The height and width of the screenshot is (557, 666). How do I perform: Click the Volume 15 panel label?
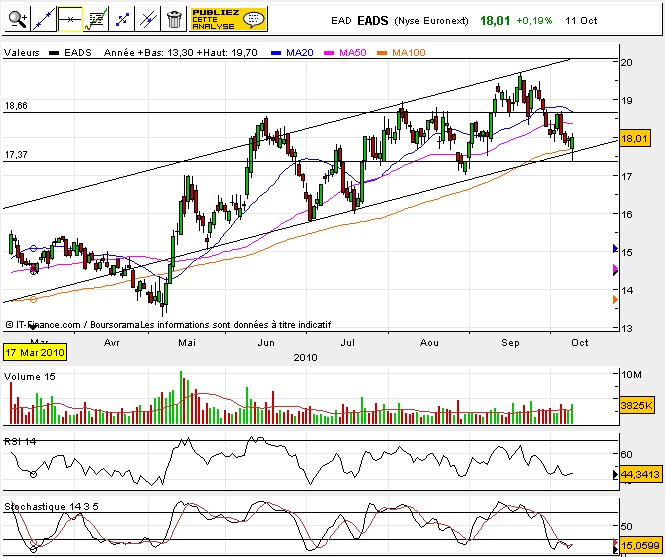click(30, 377)
